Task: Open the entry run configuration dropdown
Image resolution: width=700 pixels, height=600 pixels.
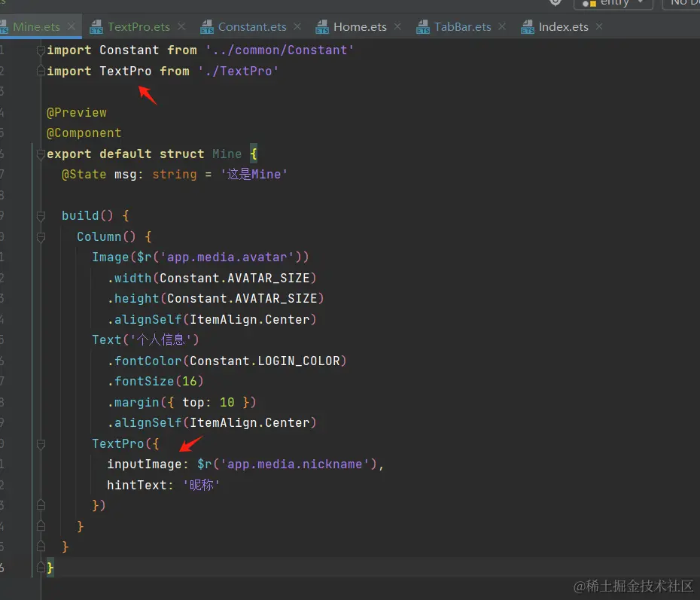Action: pyautogui.click(x=613, y=4)
